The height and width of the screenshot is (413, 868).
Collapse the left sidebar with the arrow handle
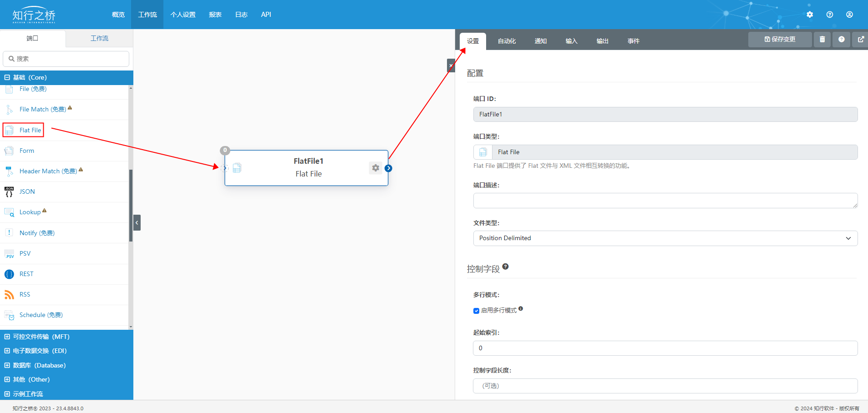tap(137, 223)
